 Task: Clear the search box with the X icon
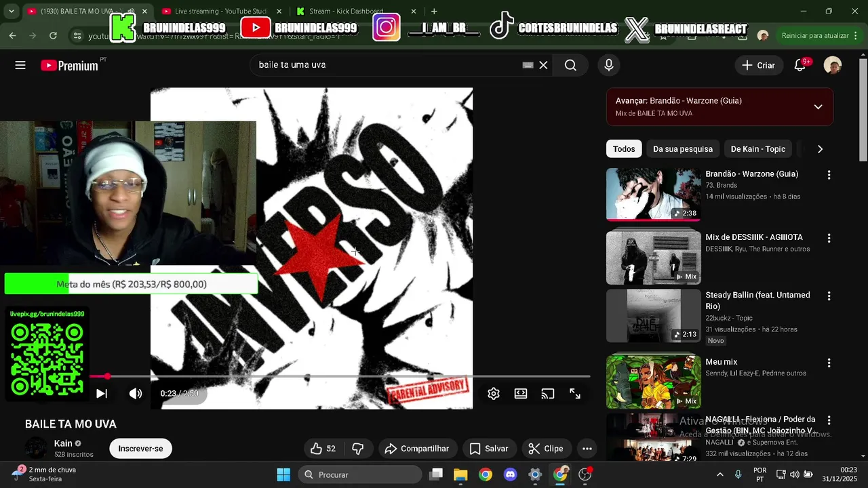click(x=543, y=65)
